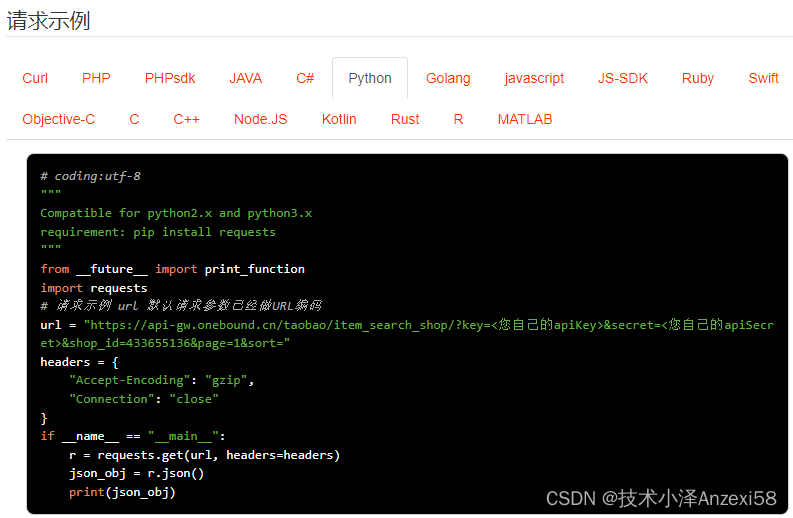Click the 'import requests' code line

94,288
